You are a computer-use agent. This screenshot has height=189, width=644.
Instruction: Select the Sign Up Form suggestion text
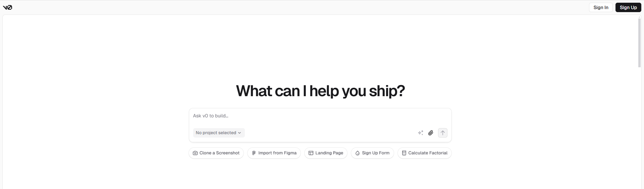(x=376, y=153)
